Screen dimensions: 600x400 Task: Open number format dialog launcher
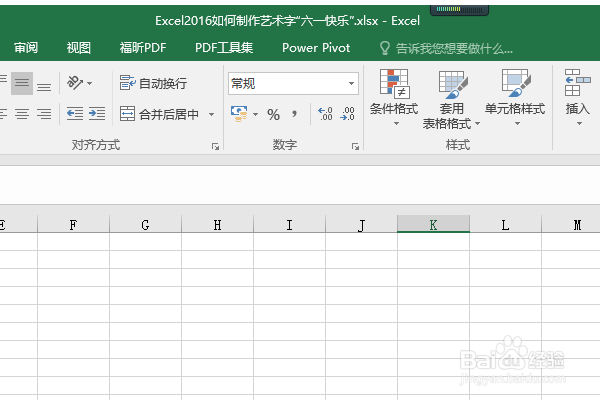coord(355,146)
